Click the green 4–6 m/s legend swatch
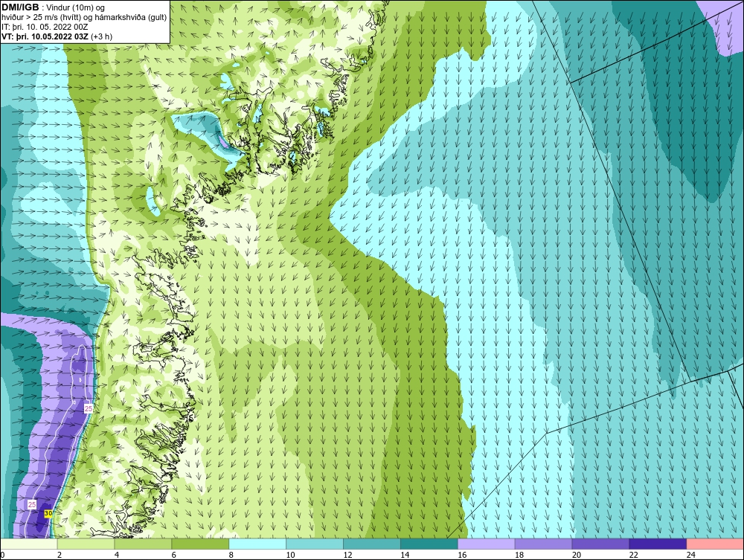Viewport: 744px width, 560px height. [x=143, y=544]
